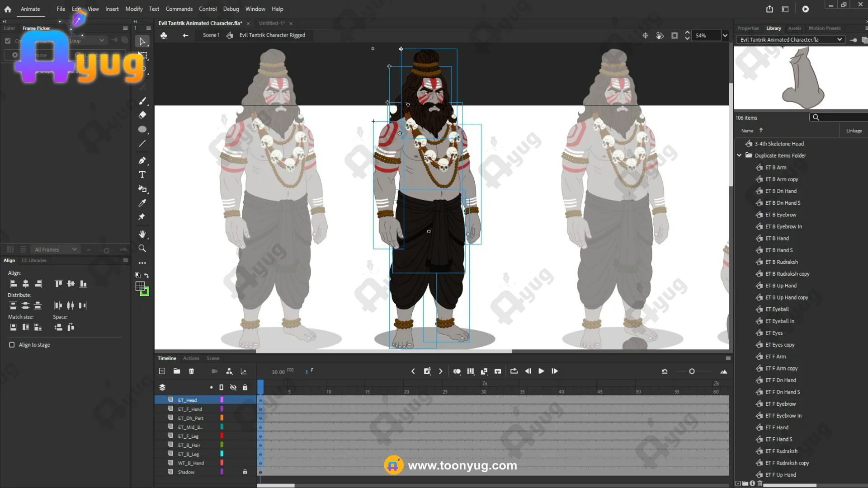Click the Delete layer trash icon
868x488 pixels.
pos(191,371)
